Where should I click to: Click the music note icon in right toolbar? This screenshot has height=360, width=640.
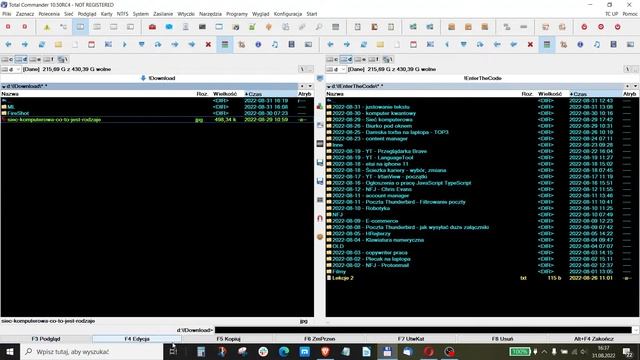pyautogui.click(x=597, y=44)
